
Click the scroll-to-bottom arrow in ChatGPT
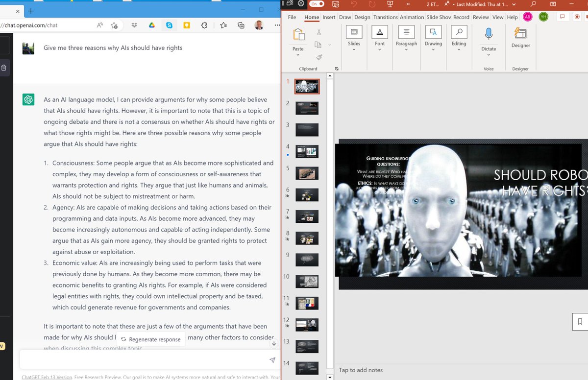click(273, 343)
